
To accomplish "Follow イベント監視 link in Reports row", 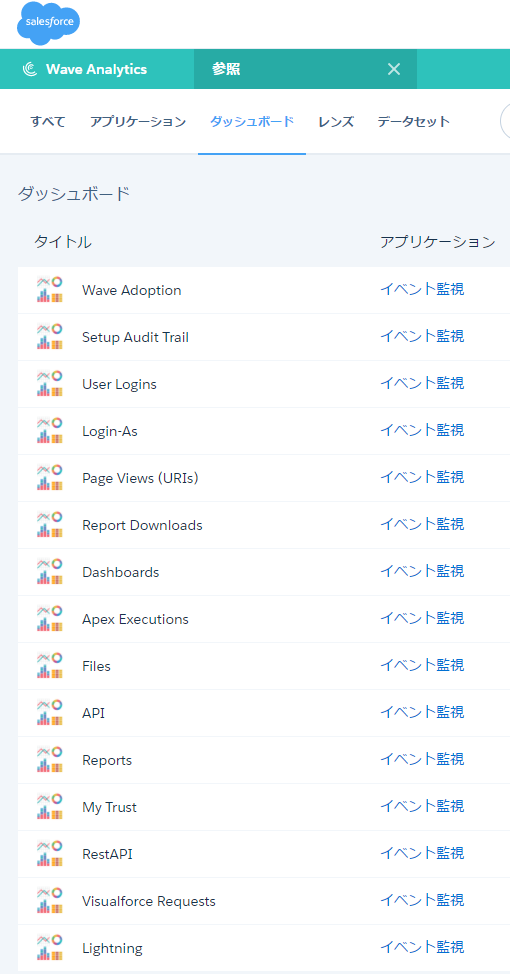I will (x=422, y=759).
